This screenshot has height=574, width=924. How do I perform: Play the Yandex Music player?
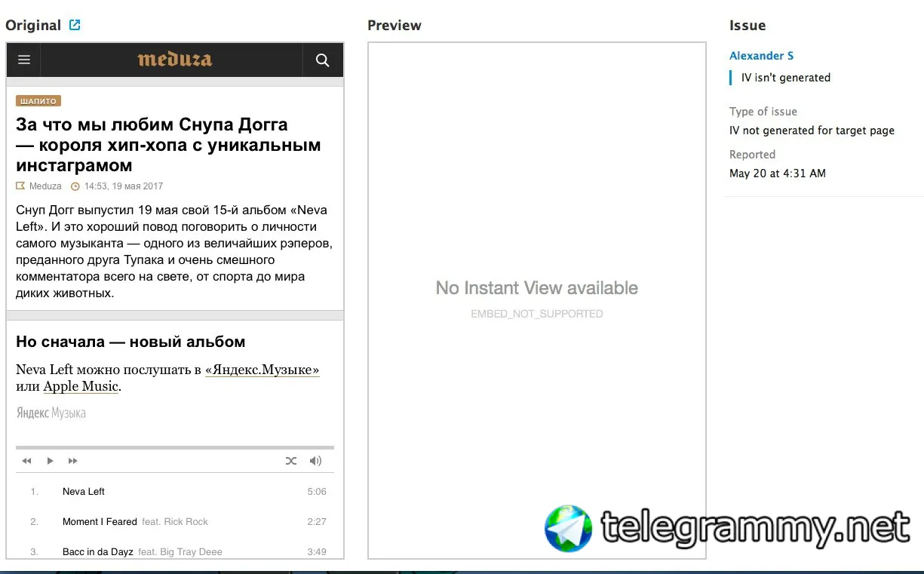tap(50, 461)
